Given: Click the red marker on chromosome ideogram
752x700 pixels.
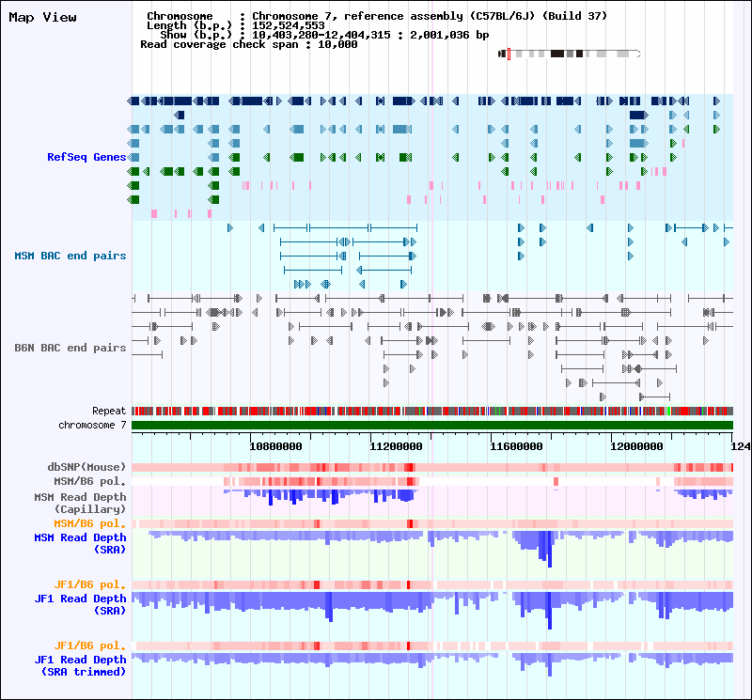Looking at the screenshot, I should coord(509,54).
